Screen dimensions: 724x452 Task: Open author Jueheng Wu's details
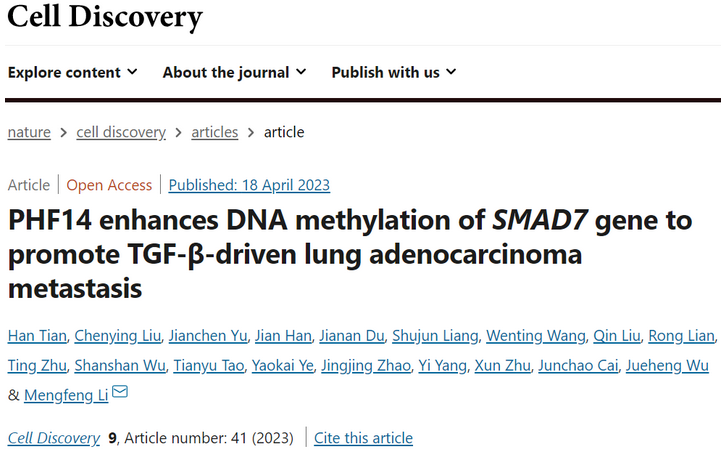(666, 365)
